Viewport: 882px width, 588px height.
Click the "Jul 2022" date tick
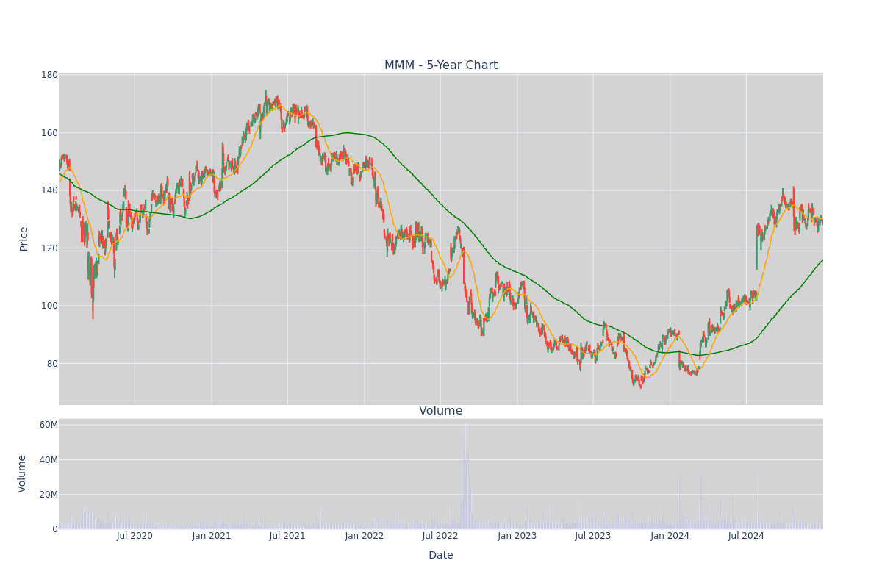[440, 536]
